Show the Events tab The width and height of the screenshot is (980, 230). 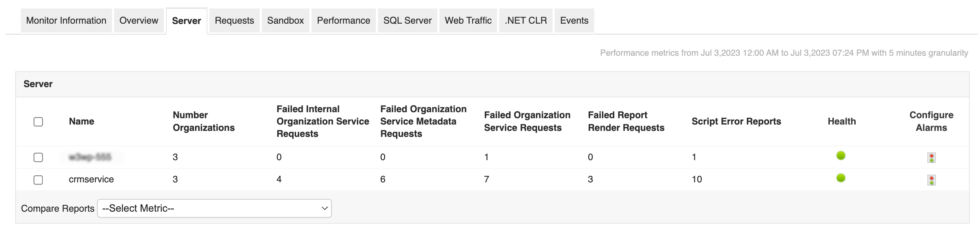(x=574, y=20)
